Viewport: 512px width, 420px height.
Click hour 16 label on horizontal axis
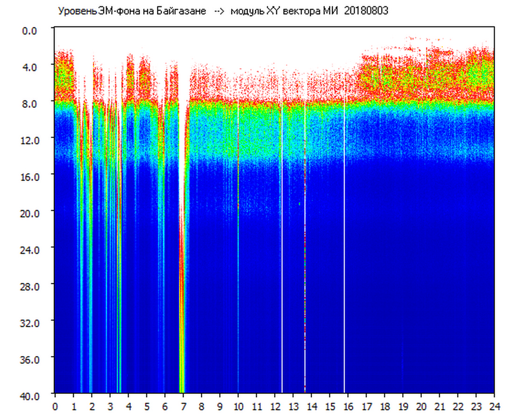[x=348, y=406]
